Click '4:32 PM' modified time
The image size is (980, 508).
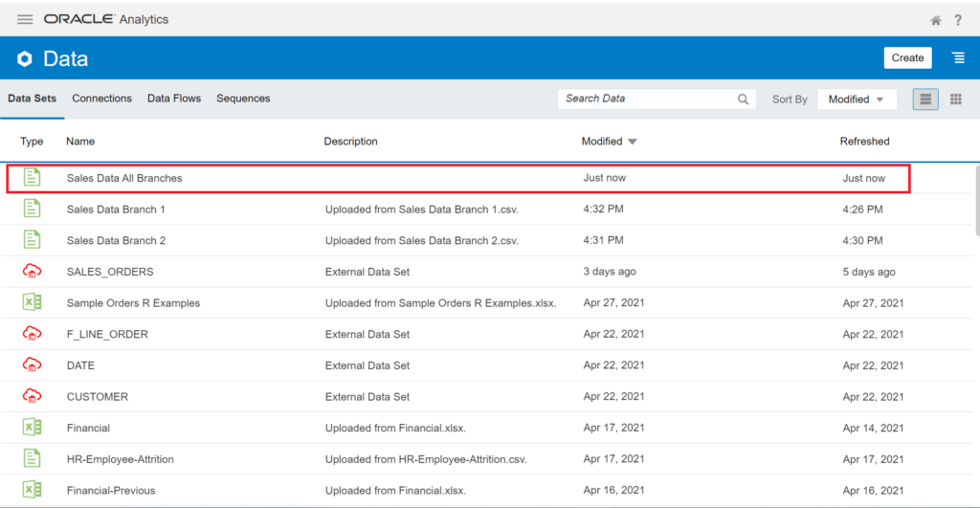(x=603, y=209)
